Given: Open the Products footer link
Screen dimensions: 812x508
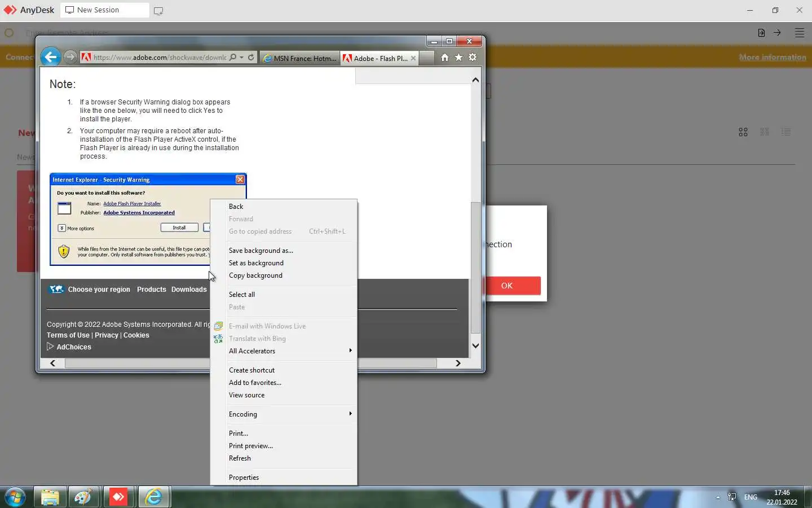Looking at the screenshot, I should click(x=152, y=290).
